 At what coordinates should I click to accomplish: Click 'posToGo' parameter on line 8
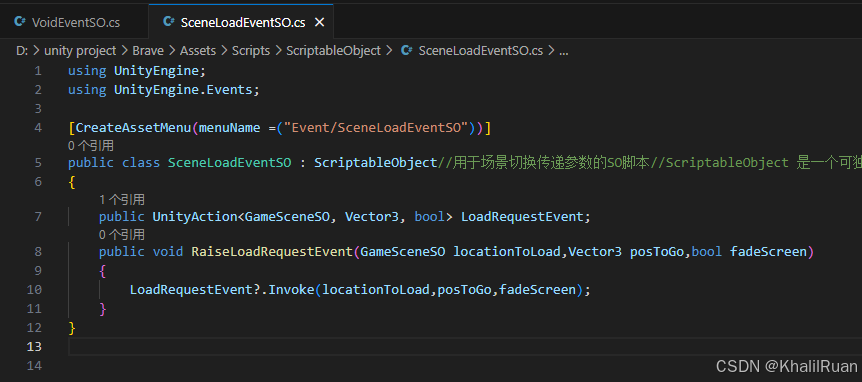(x=657, y=252)
